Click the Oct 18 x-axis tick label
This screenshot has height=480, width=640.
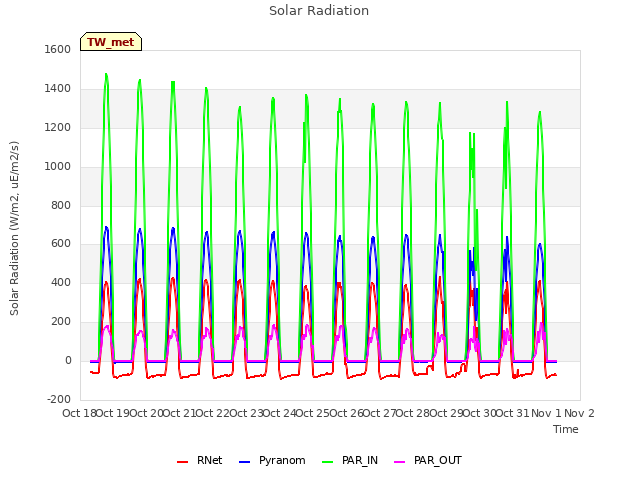(79, 413)
